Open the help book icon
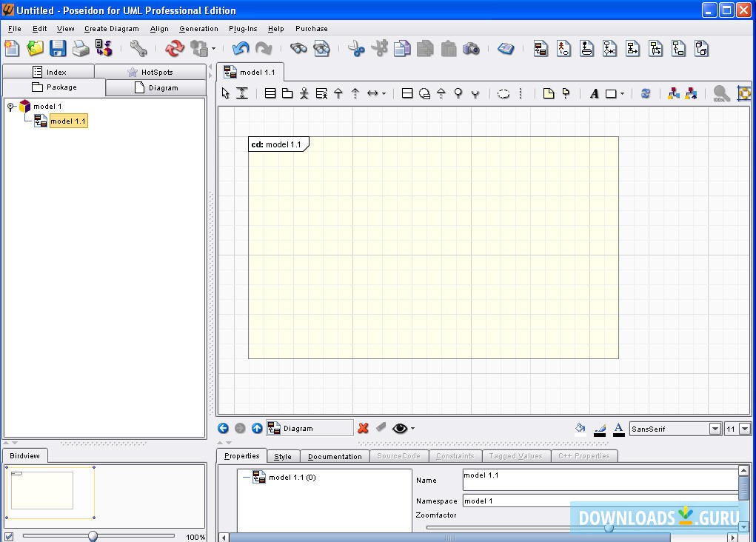 click(x=506, y=48)
